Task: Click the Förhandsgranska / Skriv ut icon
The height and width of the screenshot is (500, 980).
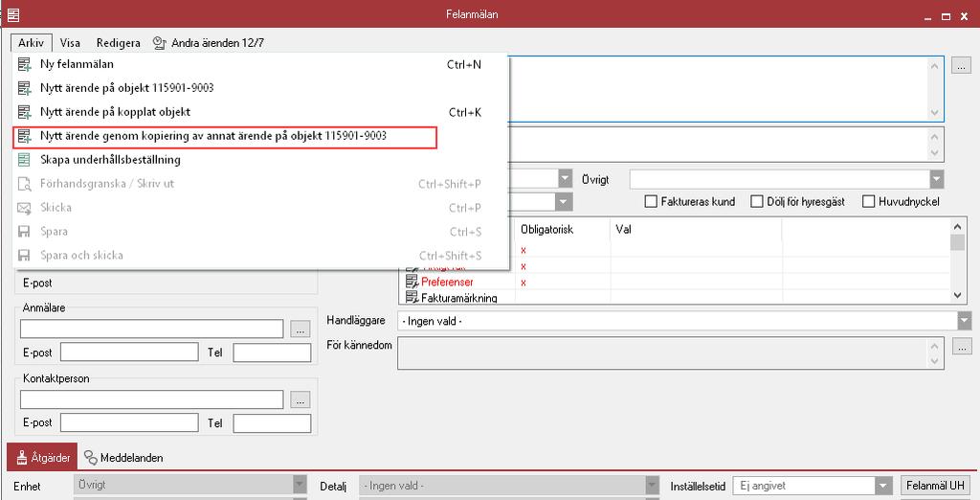Action: pyautogui.click(x=24, y=184)
